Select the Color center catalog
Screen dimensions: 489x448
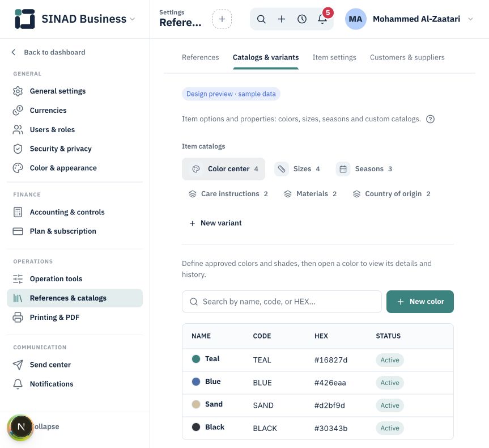click(x=224, y=169)
